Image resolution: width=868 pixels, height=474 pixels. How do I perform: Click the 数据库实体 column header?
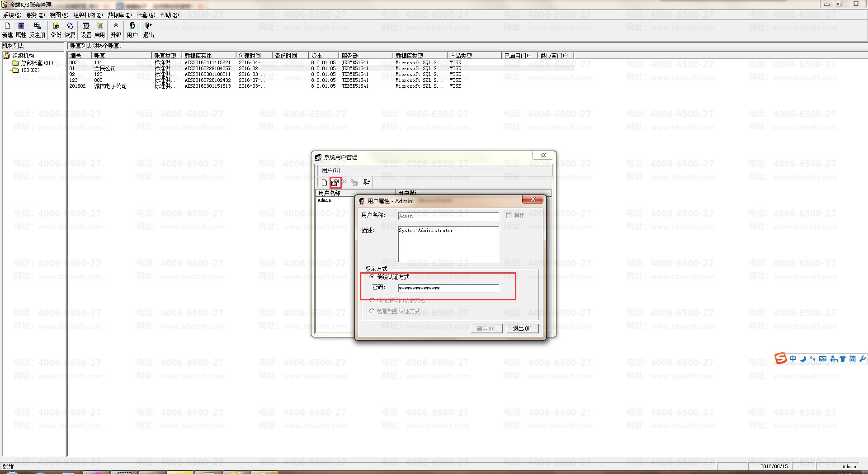coord(209,56)
